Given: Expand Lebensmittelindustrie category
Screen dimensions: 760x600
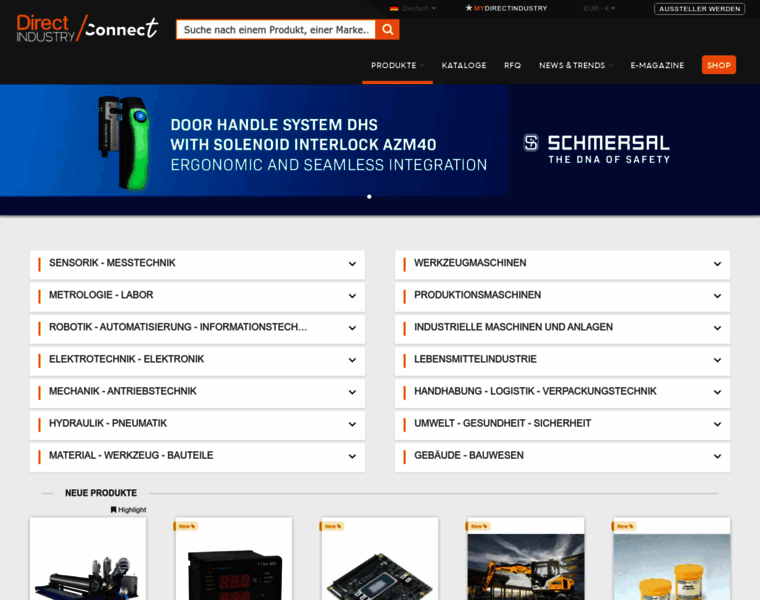Looking at the screenshot, I should pos(562,360).
